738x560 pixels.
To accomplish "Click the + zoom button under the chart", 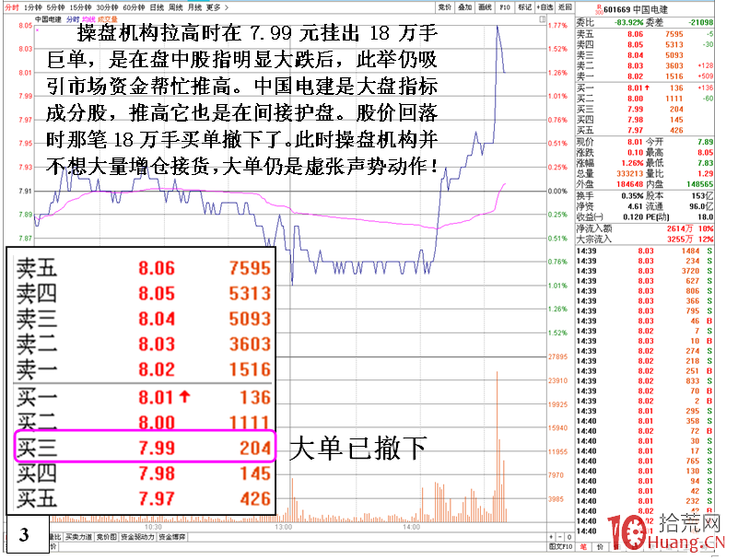I will (x=552, y=537).
